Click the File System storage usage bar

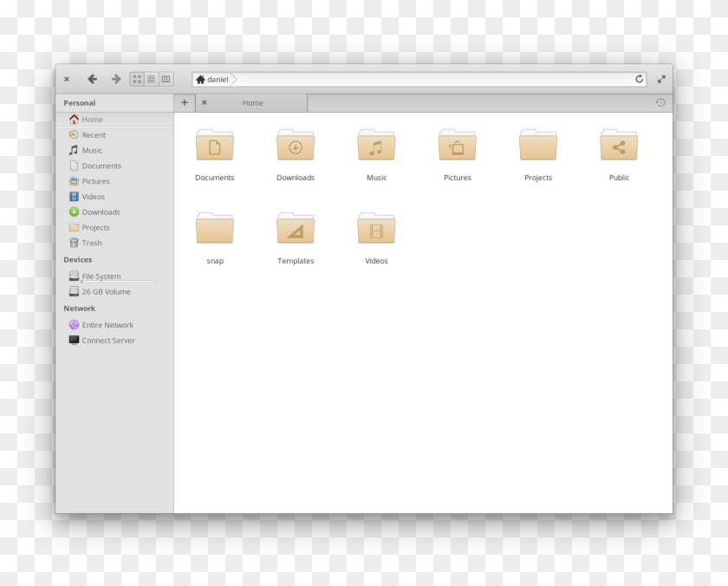[x=119, y=282]
